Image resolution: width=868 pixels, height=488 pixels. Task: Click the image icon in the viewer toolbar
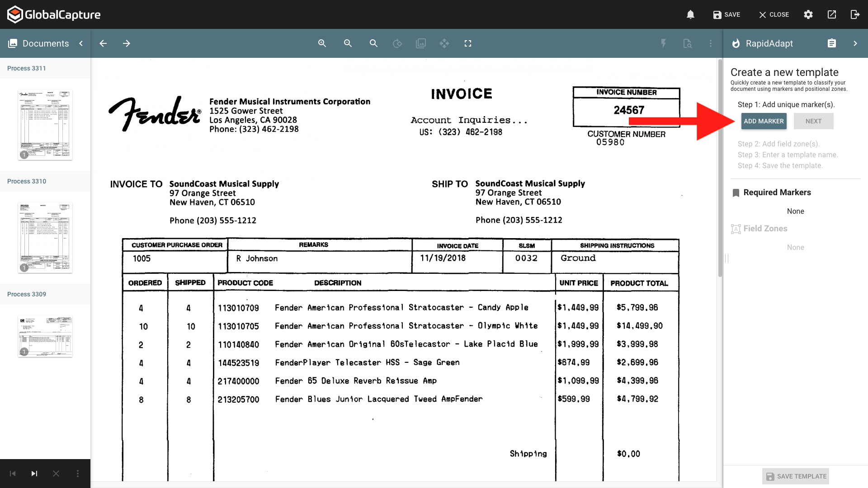coord(421,43)
